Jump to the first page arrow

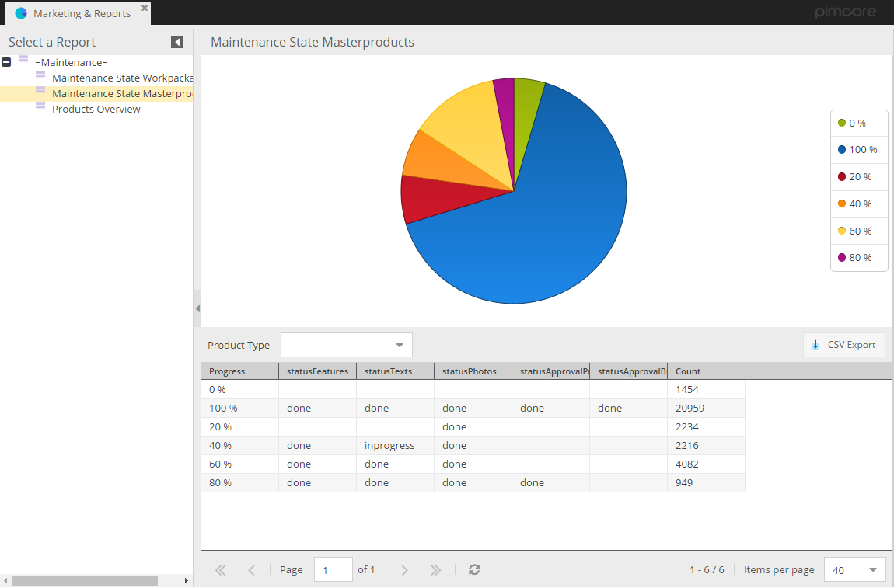point(220,569)
